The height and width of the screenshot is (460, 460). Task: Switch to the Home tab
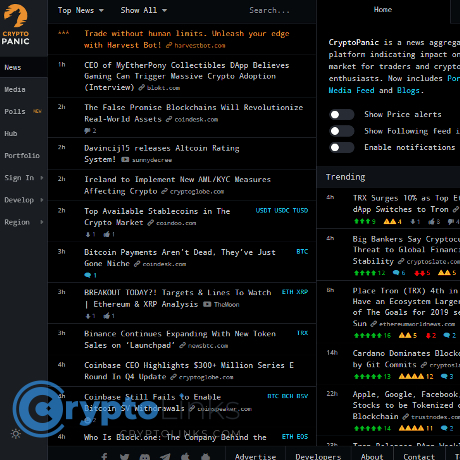[383, 10]
